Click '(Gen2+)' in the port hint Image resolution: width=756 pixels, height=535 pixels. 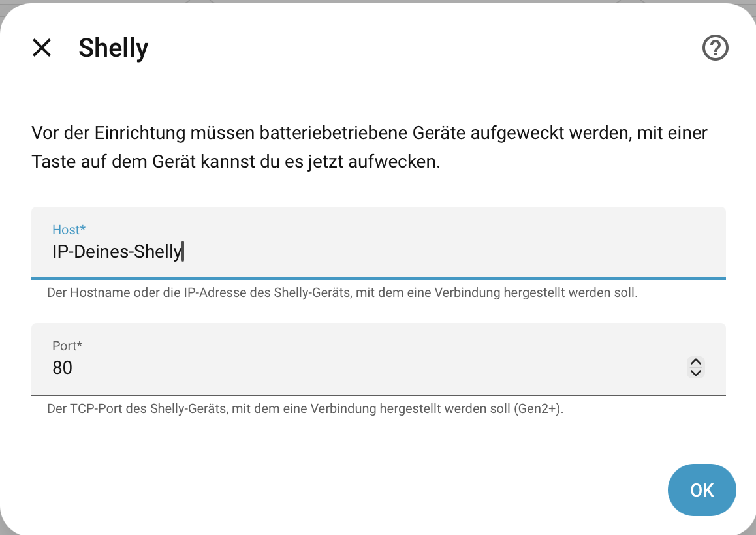[537, 410]
